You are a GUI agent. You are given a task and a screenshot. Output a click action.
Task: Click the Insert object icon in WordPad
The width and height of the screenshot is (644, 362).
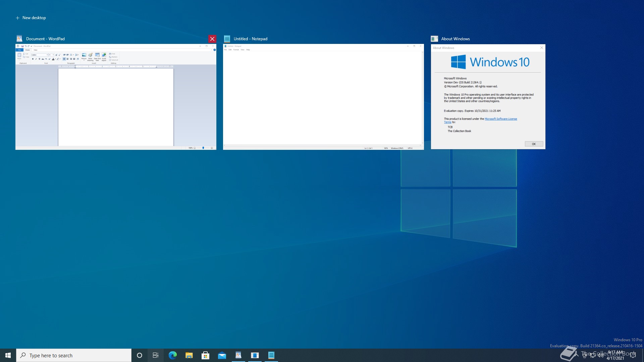pos(104,55)
